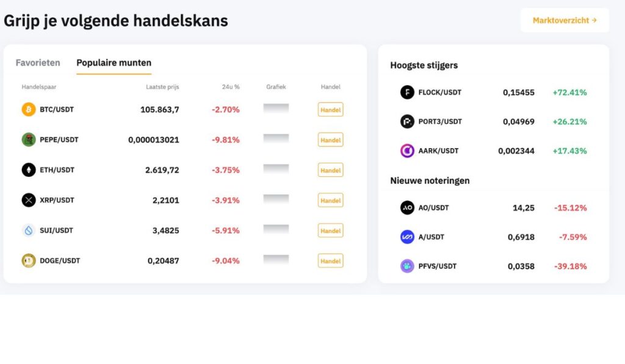Click the PFVS token icon
625x364 pixels.
(x=407, y=266)
